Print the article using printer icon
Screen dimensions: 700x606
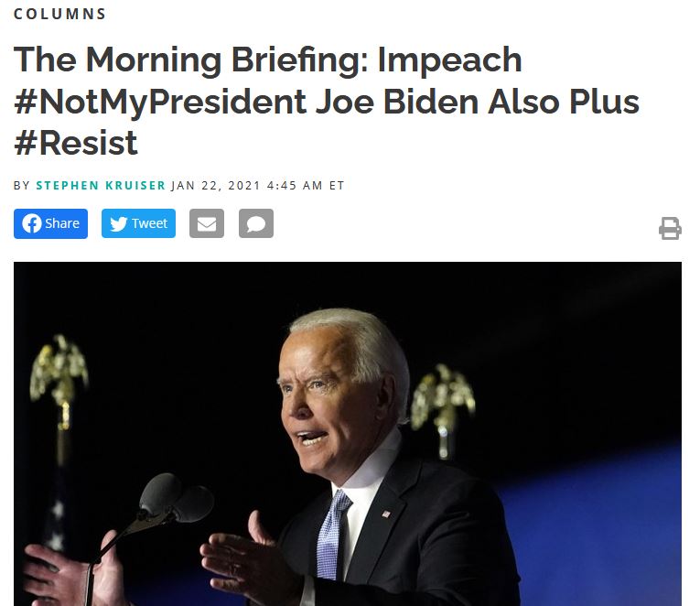tap(670, 228)
